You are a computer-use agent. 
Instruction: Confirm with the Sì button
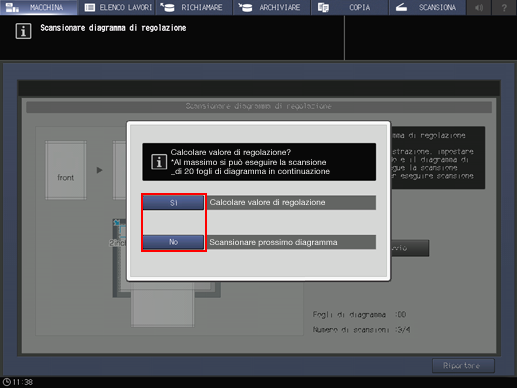point(173,203)
